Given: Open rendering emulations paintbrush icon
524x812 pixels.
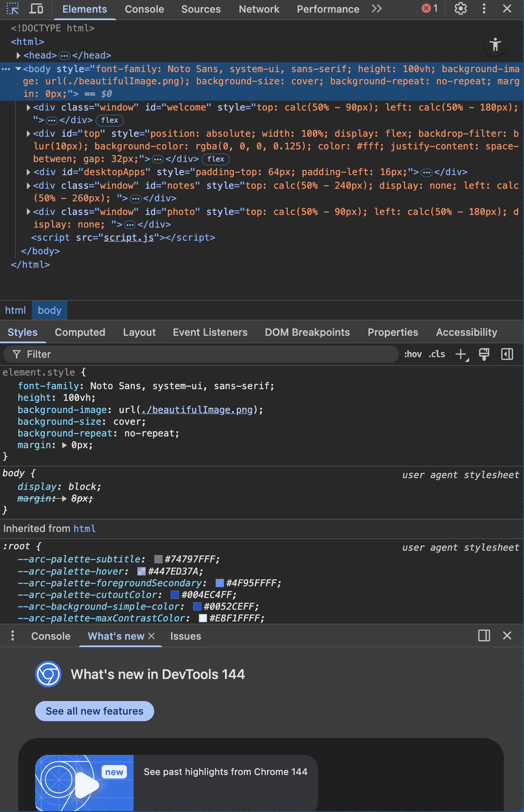Looking at the screenshot, I should point(484,354).
